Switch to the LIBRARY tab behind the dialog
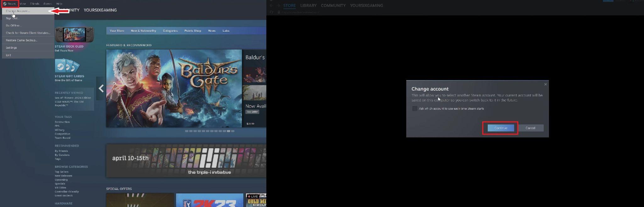Image resolution: width=644 pixels, height=207 pixels. pyautogui.click(x=308, y=6)
